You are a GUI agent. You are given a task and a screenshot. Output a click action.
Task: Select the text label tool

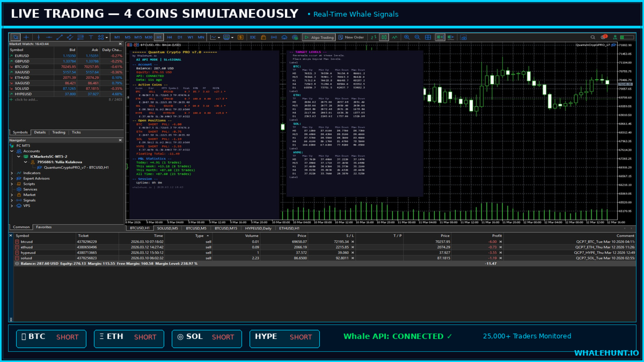(91, 37)
